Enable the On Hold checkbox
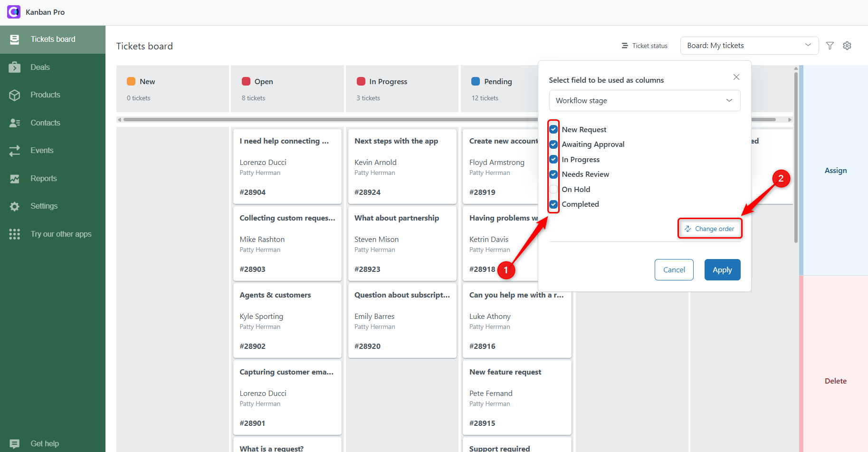 (553, 190)
